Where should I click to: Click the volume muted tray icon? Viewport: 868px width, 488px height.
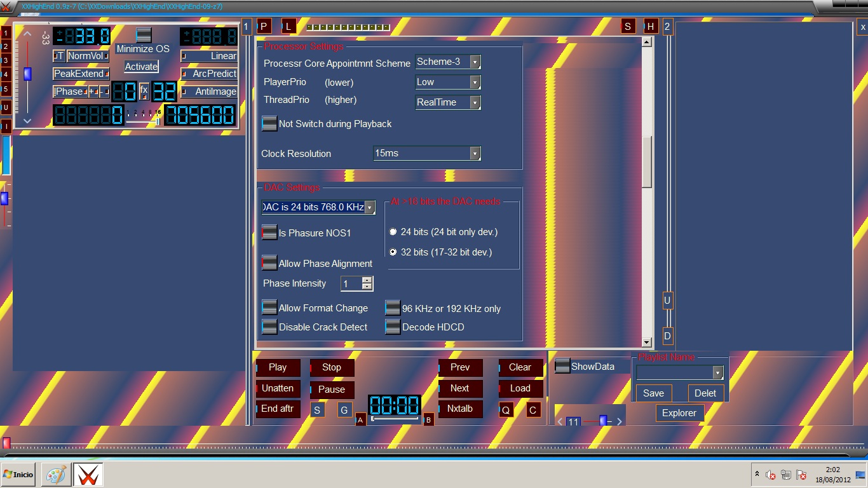tap(770, 475)
